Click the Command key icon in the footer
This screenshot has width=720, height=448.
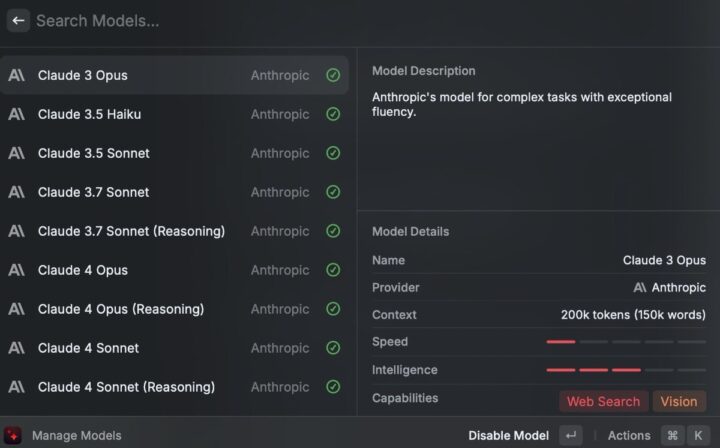[672, 435]
